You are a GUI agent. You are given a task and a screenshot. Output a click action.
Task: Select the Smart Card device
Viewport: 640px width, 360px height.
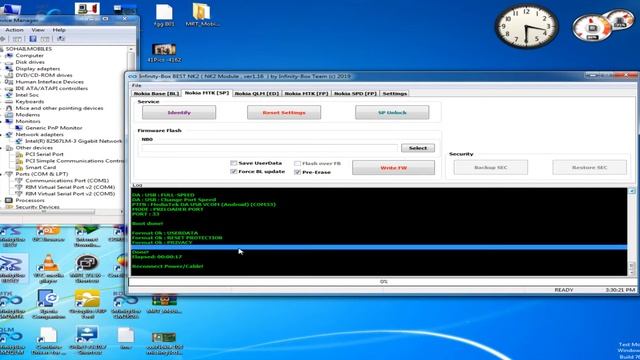click(40, 167)
